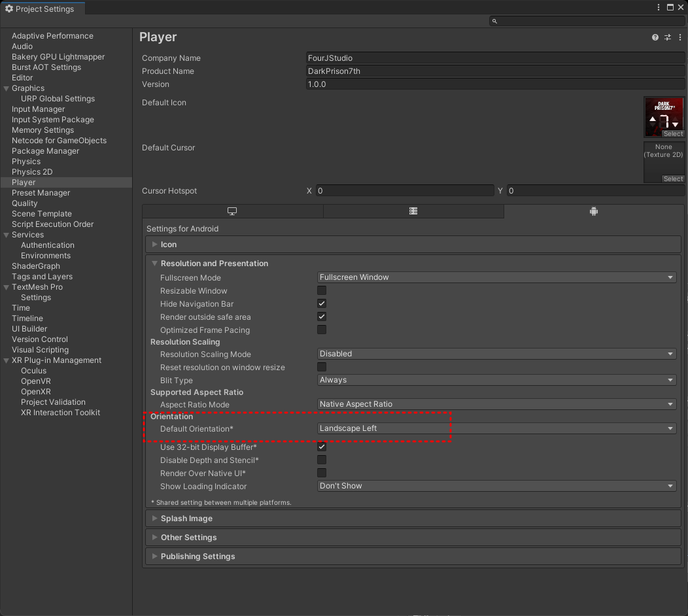Open the Player panel three-dot menu

point(680,37)
